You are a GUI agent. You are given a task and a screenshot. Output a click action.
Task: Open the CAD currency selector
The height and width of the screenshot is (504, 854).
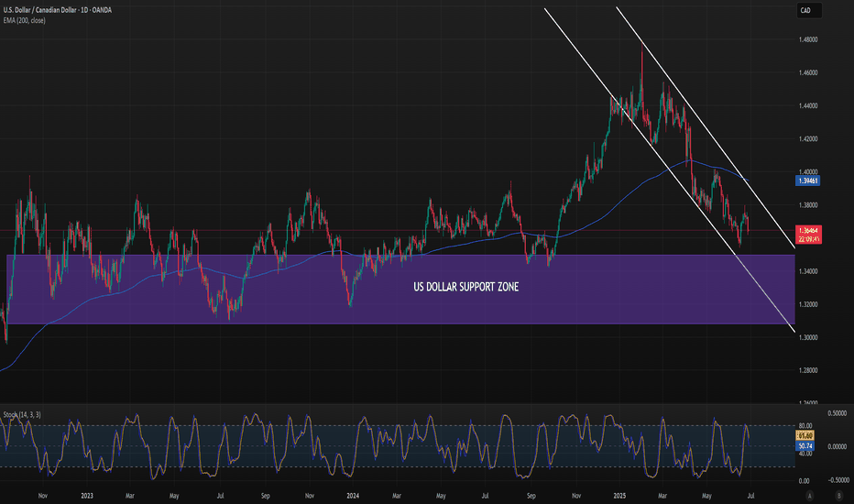click(808, 10)
